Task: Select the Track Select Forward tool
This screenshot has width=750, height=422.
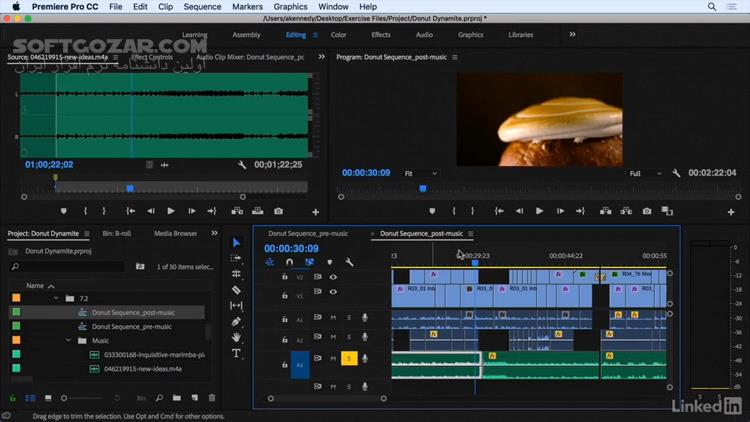Action: 236,258
